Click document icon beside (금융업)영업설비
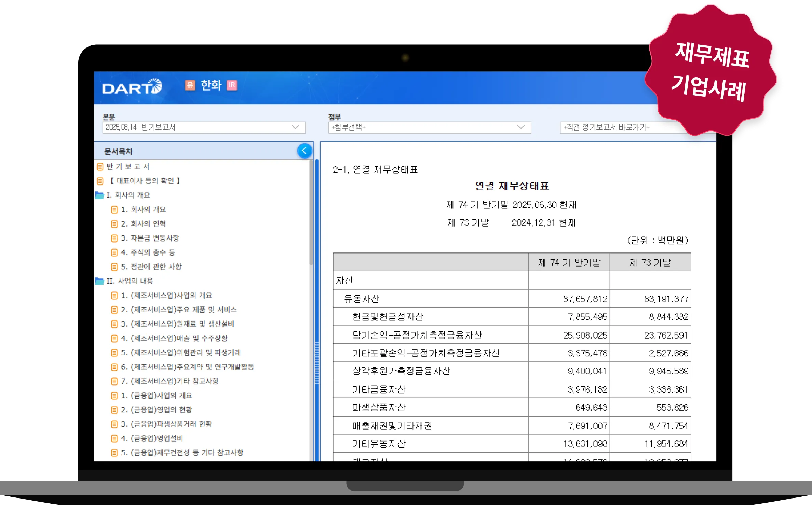The height and width of the screenshot is (505, 812). coord(114,439)
